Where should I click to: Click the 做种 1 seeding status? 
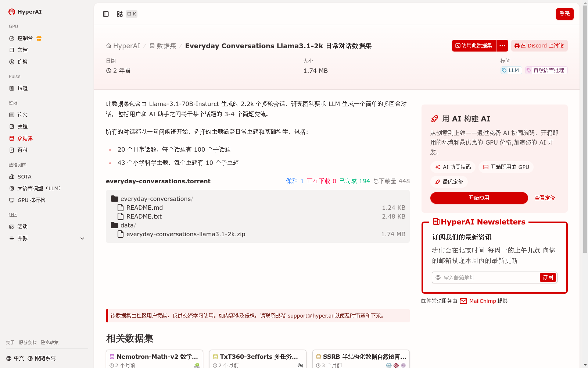pyautogui.click(x=295, y=181)
